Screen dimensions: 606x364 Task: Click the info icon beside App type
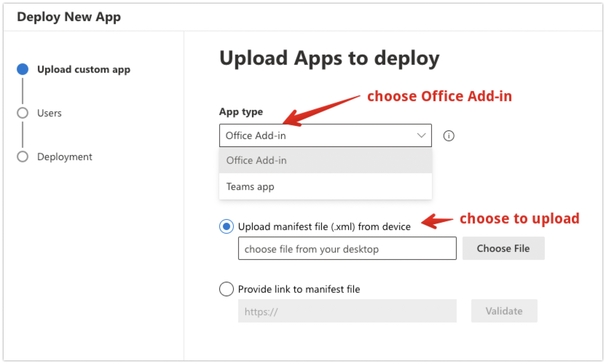(x=448, y=136)
